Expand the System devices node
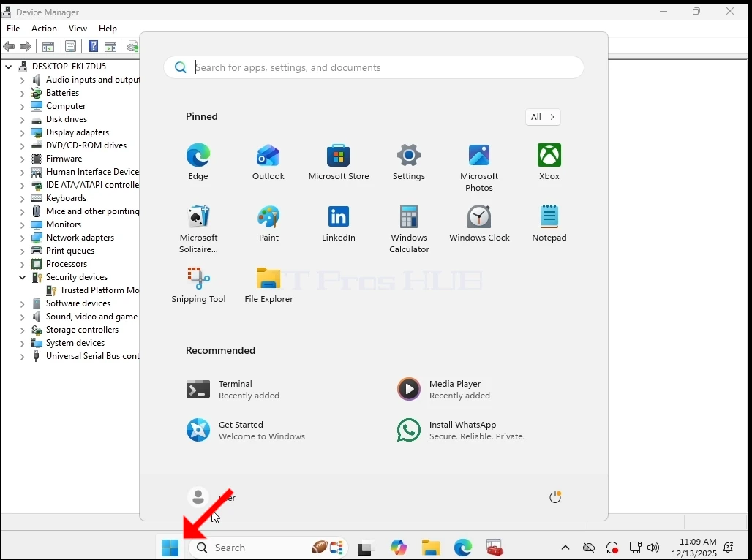The height and width of the screenshot is (560, 752). pyautogui.click(x=22, y=344)
